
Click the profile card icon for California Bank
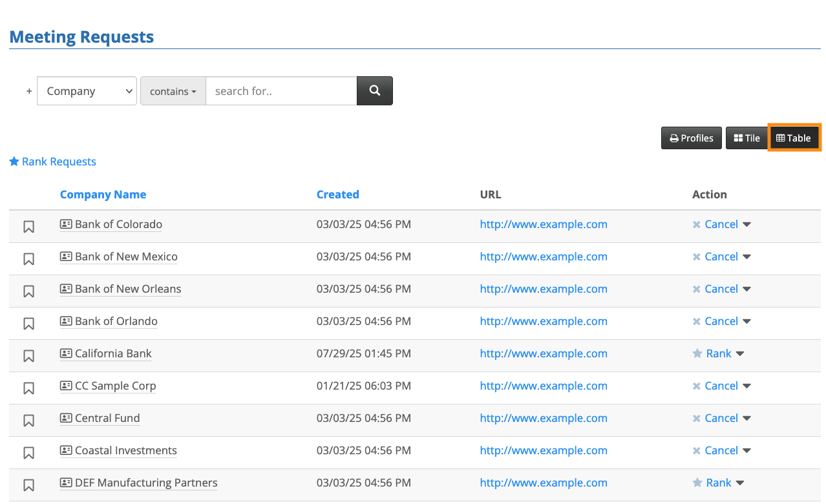pos(66,353)
